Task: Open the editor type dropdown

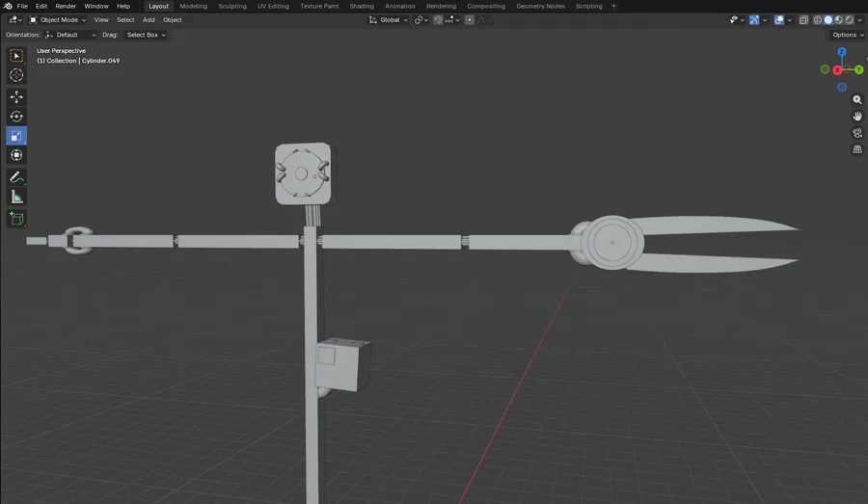Action: click(14, 20)
